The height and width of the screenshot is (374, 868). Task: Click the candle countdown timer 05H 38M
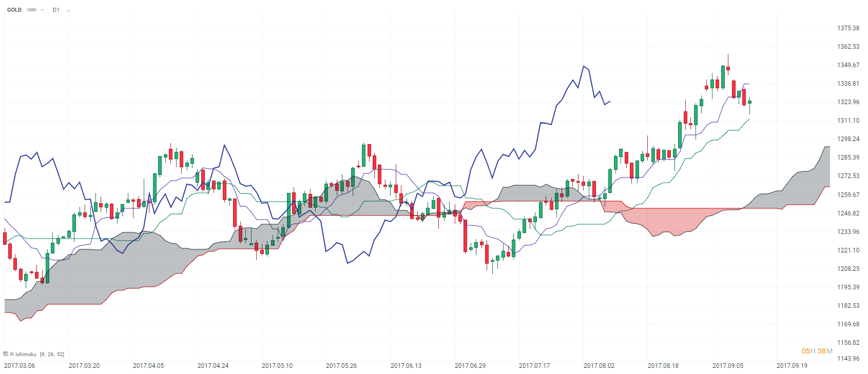(817, 351)
